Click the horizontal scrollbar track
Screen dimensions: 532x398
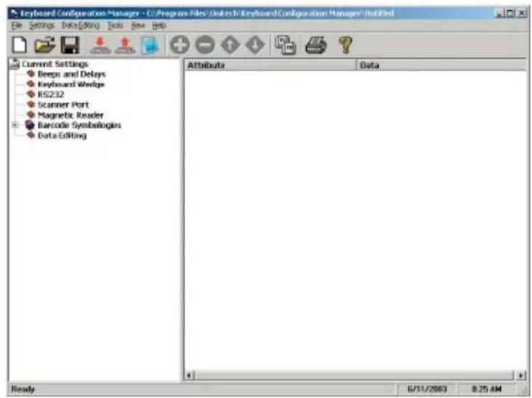(355, 375)
